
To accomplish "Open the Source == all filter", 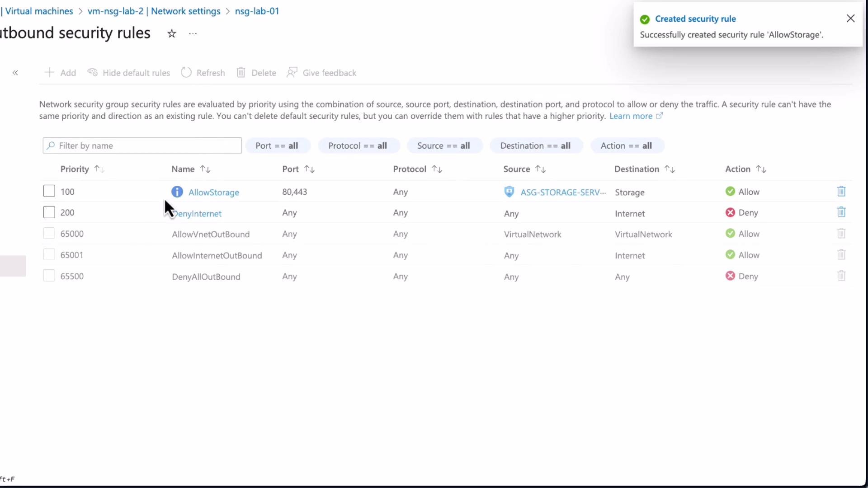I will (444, 145).
